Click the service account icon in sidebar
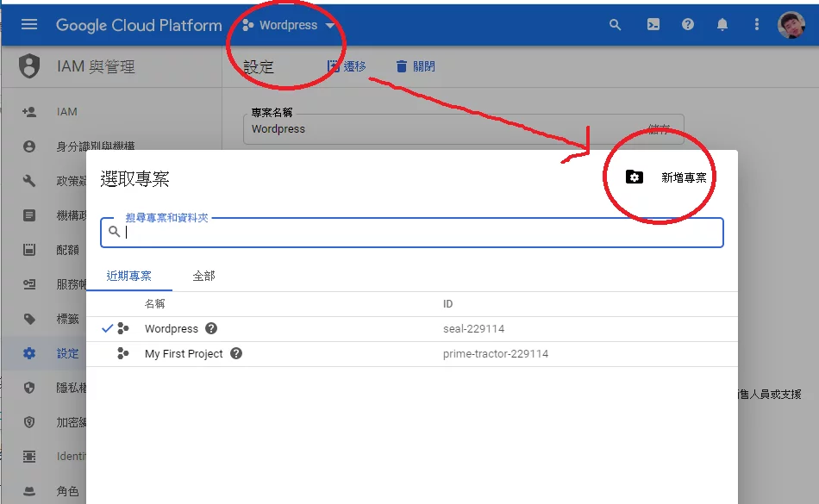819x504 pixels. click(x=29, y=283)
